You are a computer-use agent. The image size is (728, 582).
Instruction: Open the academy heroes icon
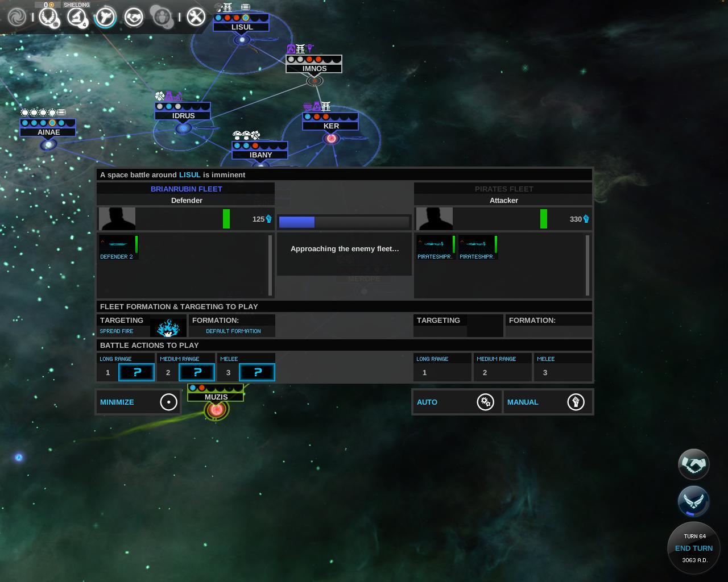click(x=162, y=17)
